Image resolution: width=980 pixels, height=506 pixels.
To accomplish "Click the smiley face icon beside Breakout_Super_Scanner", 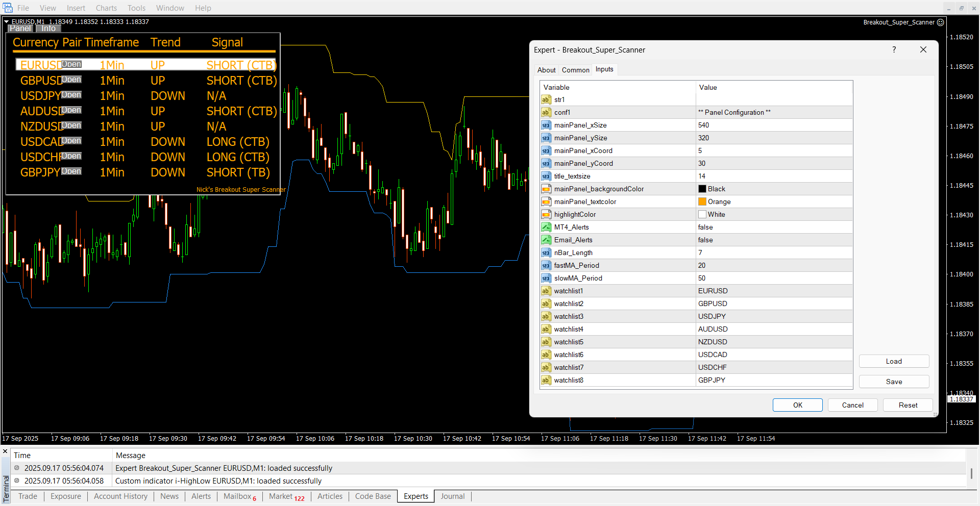I will 941,22.
